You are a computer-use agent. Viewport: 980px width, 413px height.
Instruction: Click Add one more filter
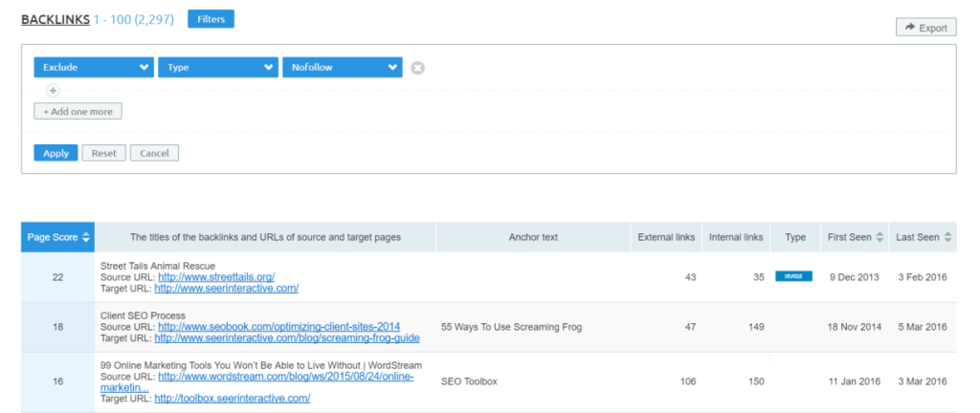point(78,112)
